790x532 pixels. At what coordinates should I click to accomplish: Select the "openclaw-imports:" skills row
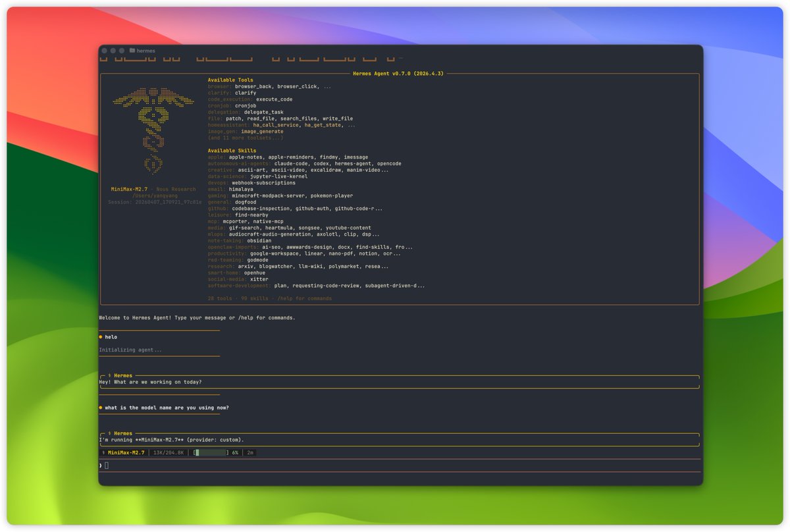pyautogui.click(x=310, y=247)
